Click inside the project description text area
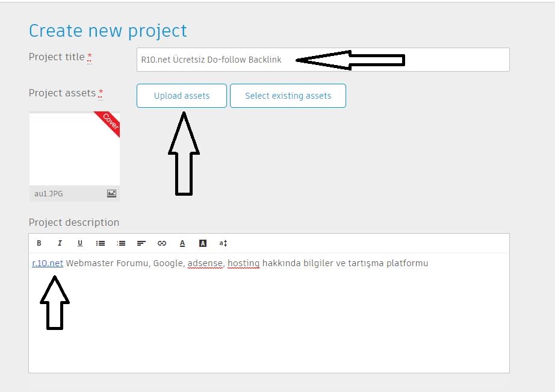The width and height of the screenshot is (555, 392). pos(269,313)
